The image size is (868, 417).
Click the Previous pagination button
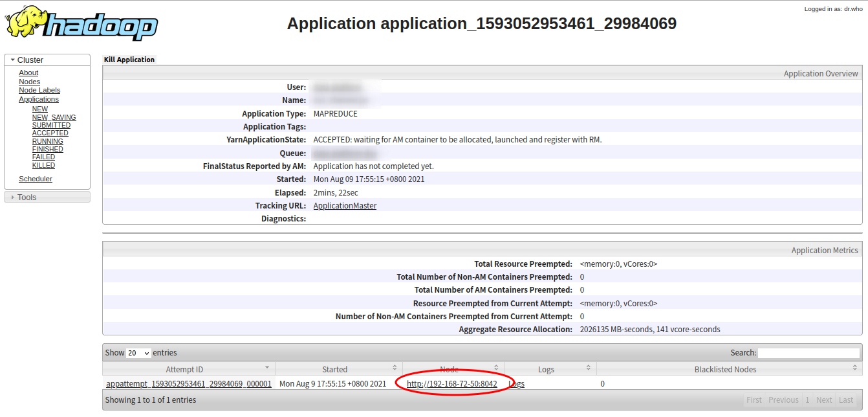783,400
